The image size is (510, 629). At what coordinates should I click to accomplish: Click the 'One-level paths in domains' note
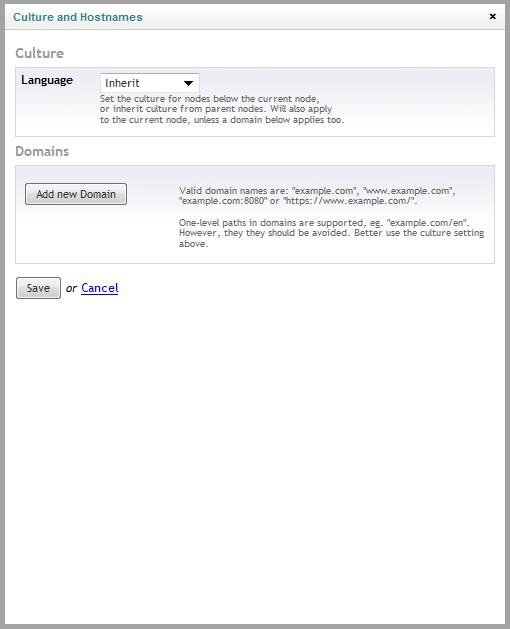coord(331,233)
